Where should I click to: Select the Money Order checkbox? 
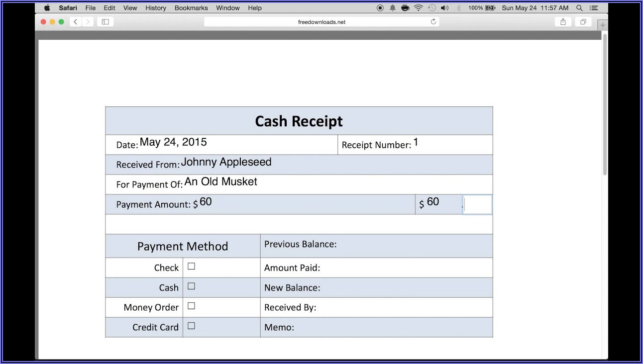click(x=191, y=306)
